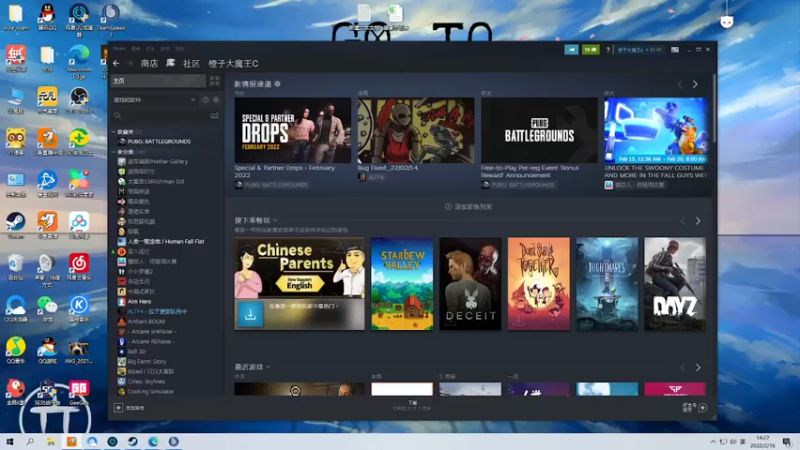Viewport: 800px width, 450px height.
Task: Open Special & Partner Drops news thumbnail
Action: (x=293, y=130)
